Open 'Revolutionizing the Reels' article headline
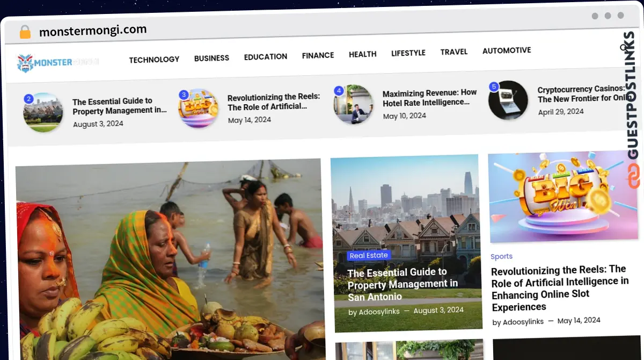This screenshot has width=644, height=360. 559,287
